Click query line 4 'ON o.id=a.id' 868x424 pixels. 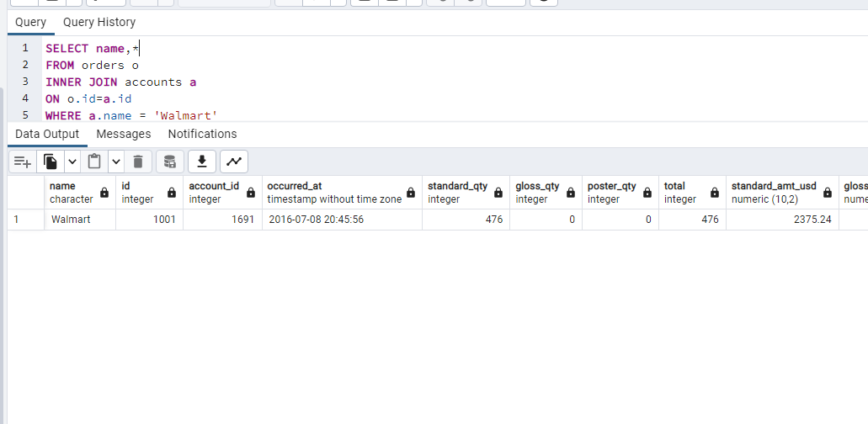click(88, 98)
